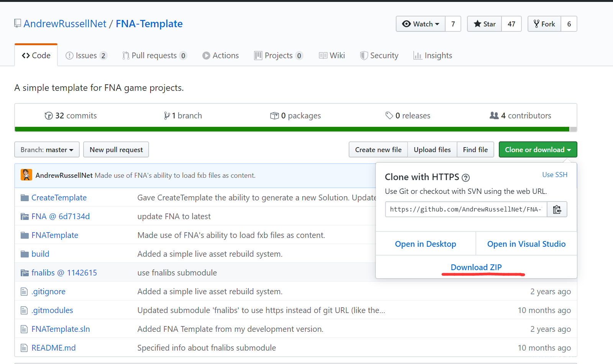Image resolution: width=613 pixels, height=364 pixels.
Task: Click the commits history clock icon
Action: point(49,116)
